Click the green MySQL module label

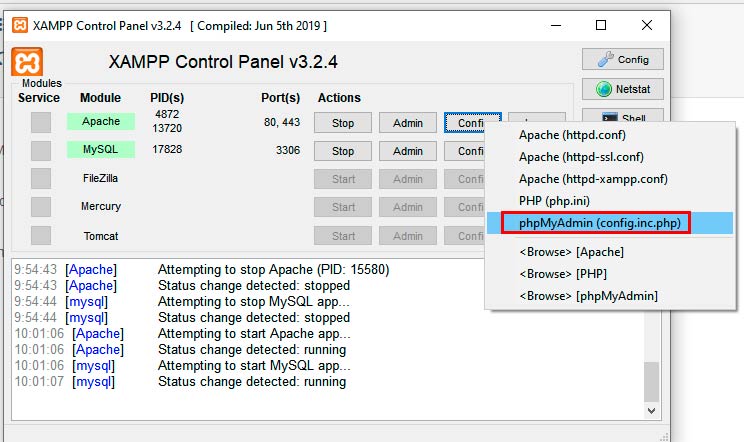pos(101,149)
